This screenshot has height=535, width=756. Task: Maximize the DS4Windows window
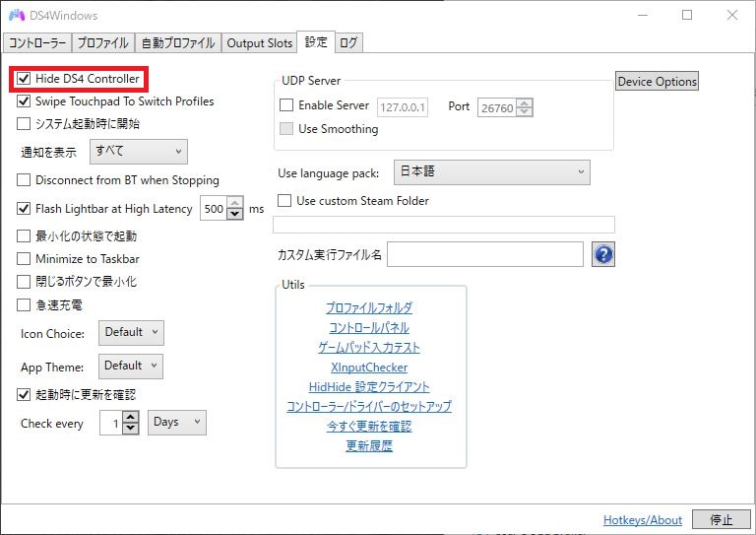tap(687, 15)
